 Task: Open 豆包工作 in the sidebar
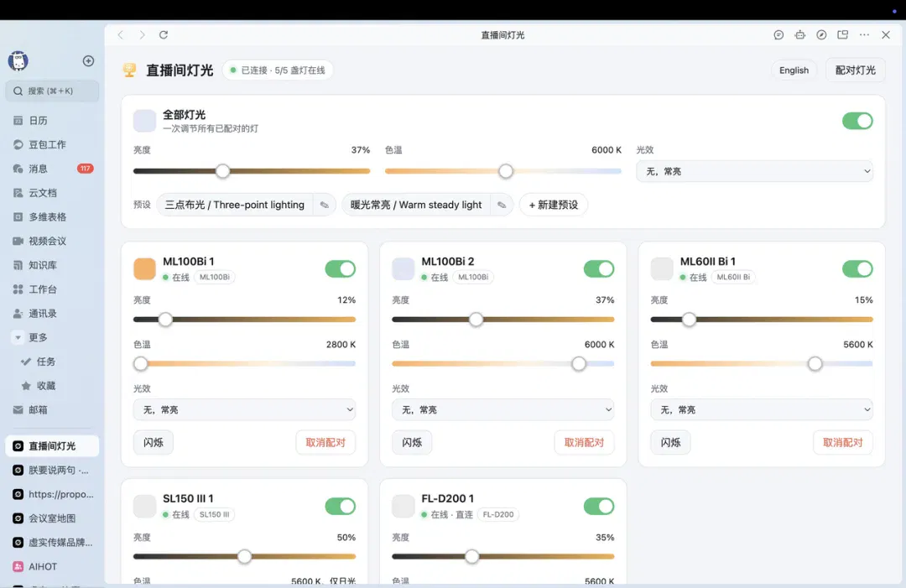point(52,144)
